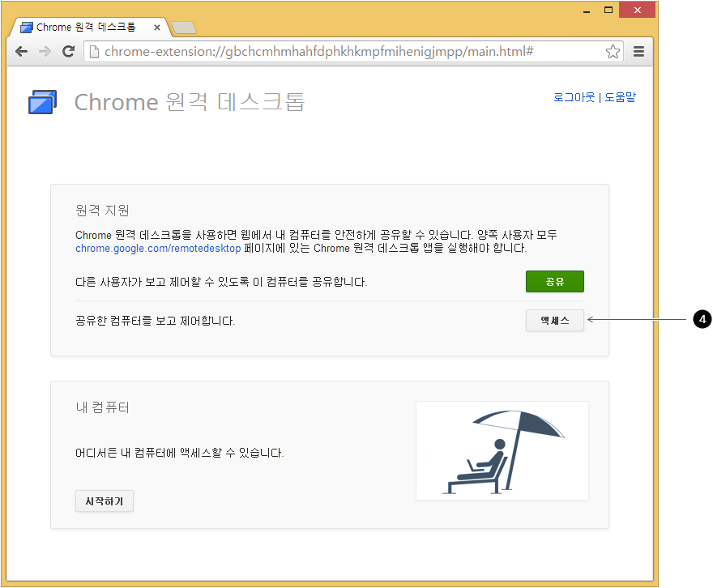Click the beach umbrella illustration
The image size is (713, 588).
pyautogui.click(x=502, y=451)
